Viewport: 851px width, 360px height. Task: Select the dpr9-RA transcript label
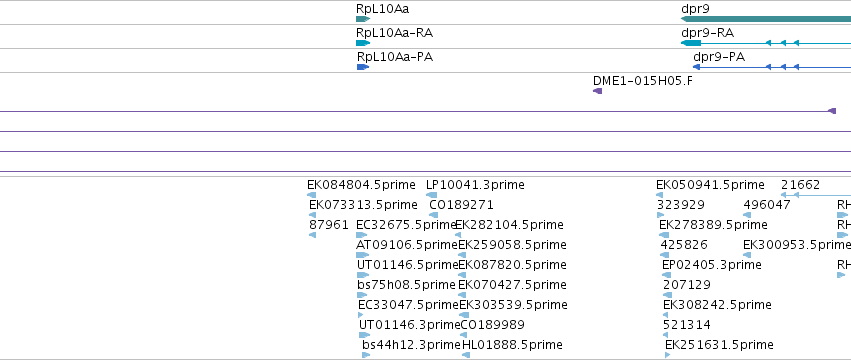707,33
